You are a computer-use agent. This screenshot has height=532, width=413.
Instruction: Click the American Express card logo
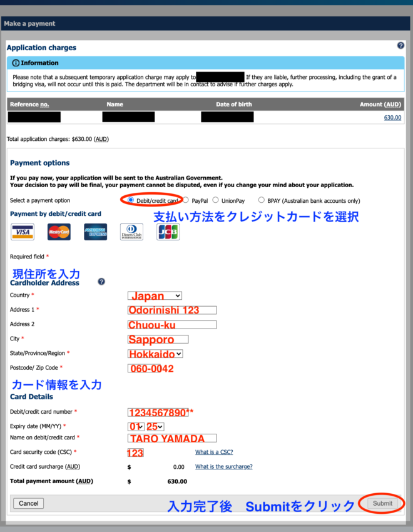tap(95, 232)
